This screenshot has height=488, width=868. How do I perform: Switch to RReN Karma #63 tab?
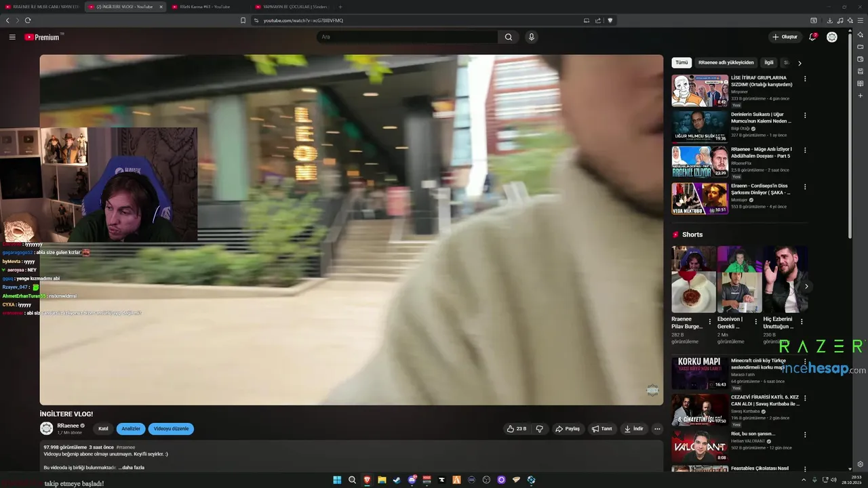click(x=205, y=7)
